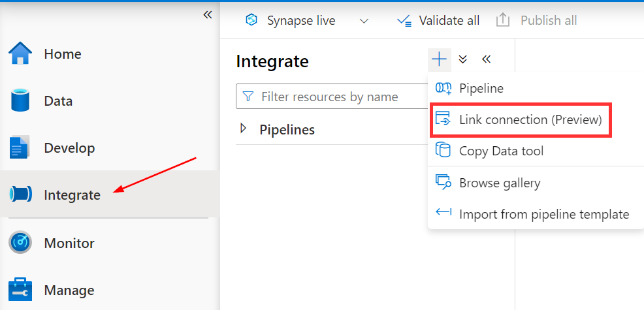Open the Synapse live dropdown arrow

(364, 21)
